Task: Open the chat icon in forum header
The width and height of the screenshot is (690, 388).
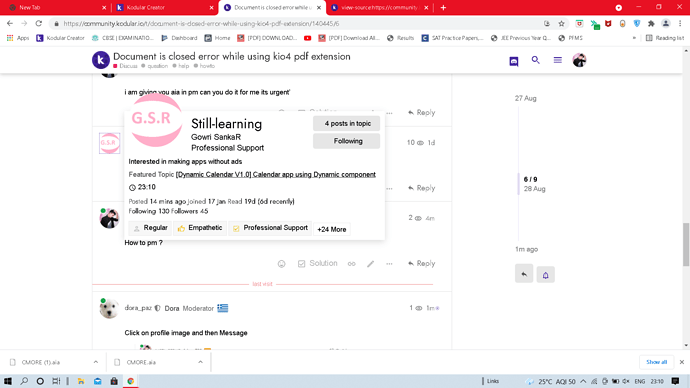Action: (514, 61)
